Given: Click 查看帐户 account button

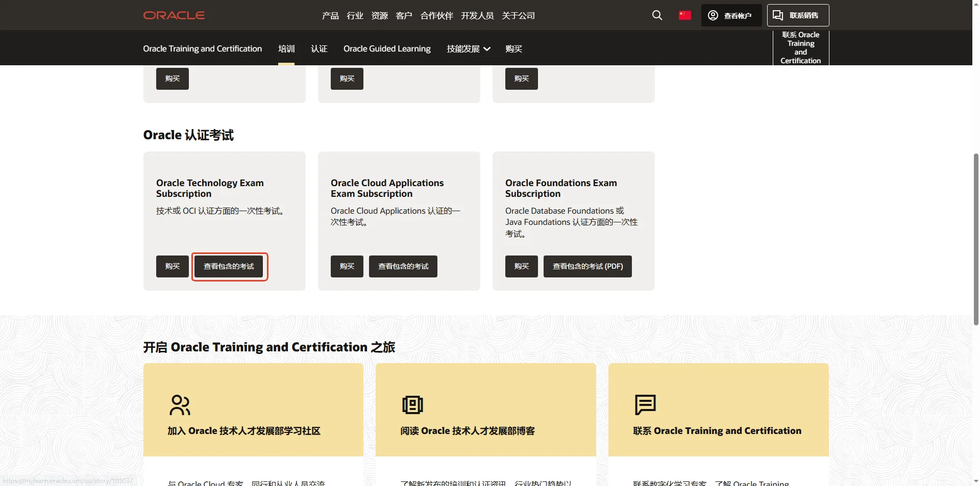Looking at the screenshot, I should tap(731, 15).
